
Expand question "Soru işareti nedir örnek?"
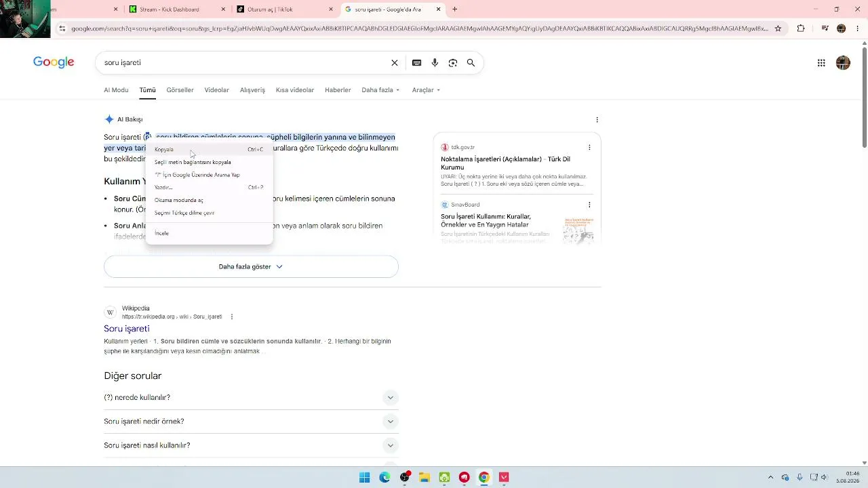point(251,422)
